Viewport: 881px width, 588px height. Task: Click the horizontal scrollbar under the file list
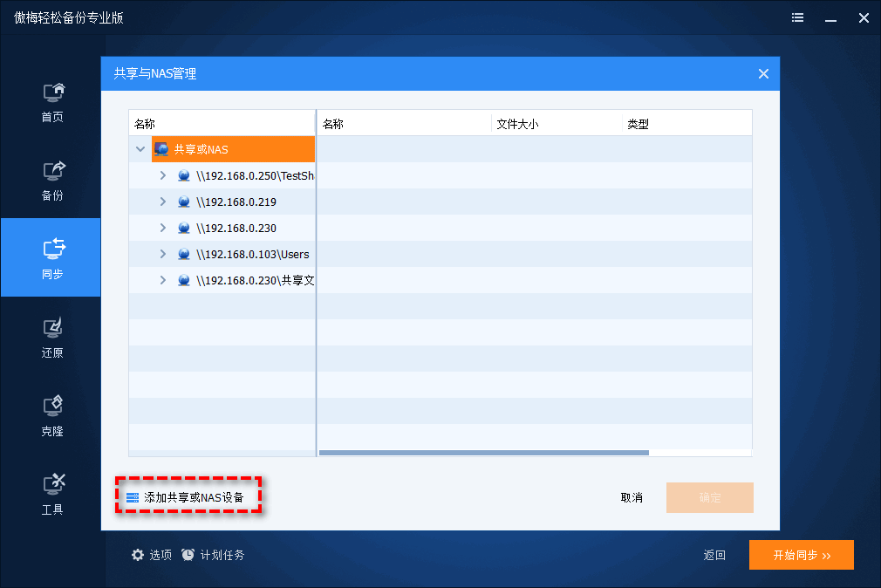point(485,452)
